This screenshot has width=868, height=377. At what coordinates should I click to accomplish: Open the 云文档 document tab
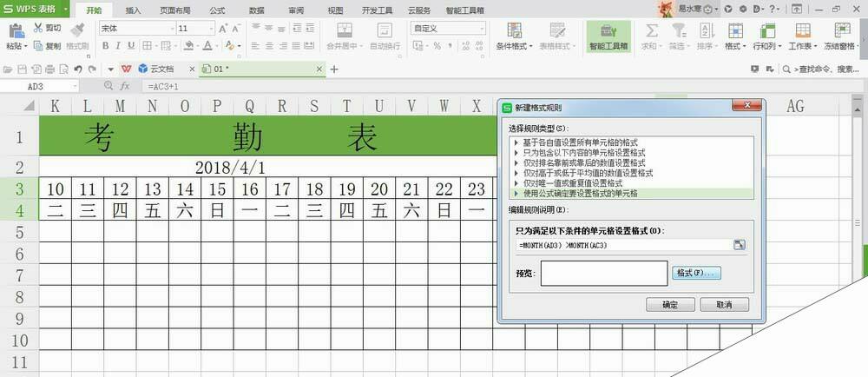(161, 69)
